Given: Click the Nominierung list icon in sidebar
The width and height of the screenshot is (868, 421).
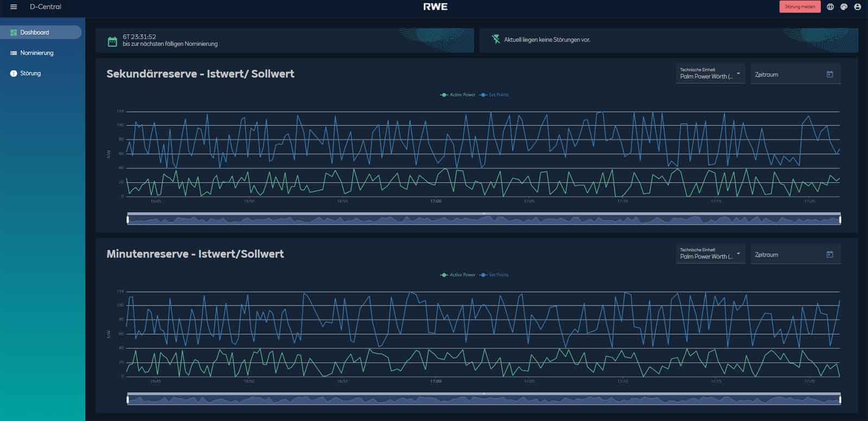Looking at the screenshot, I should (14, 53).
